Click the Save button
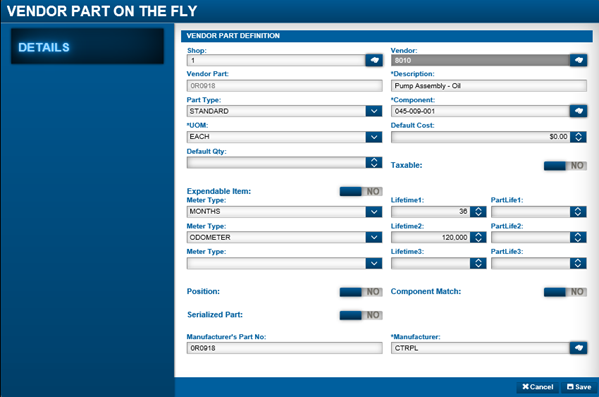 click(x=579, y=387)
